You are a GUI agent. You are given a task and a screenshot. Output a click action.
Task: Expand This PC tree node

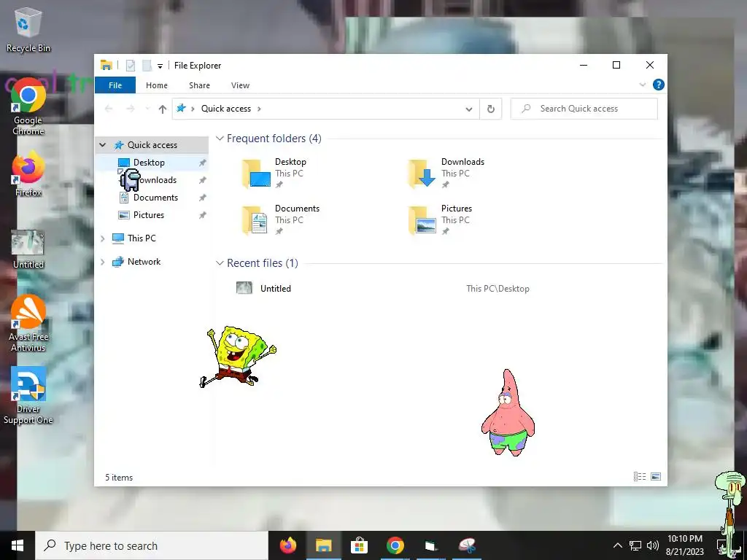(102, 238)
